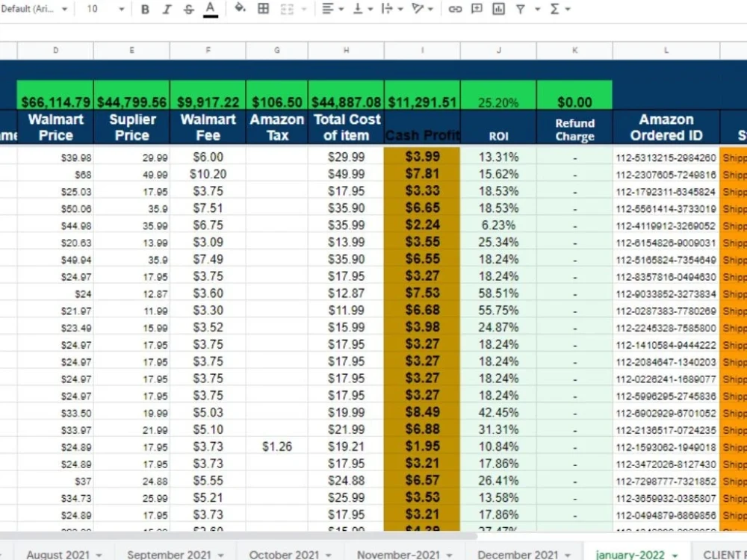The width and height of the screenshot is (747, 560).
Task: Open August 2021 tab menu arrow
Action: click(x=99, y=556)
